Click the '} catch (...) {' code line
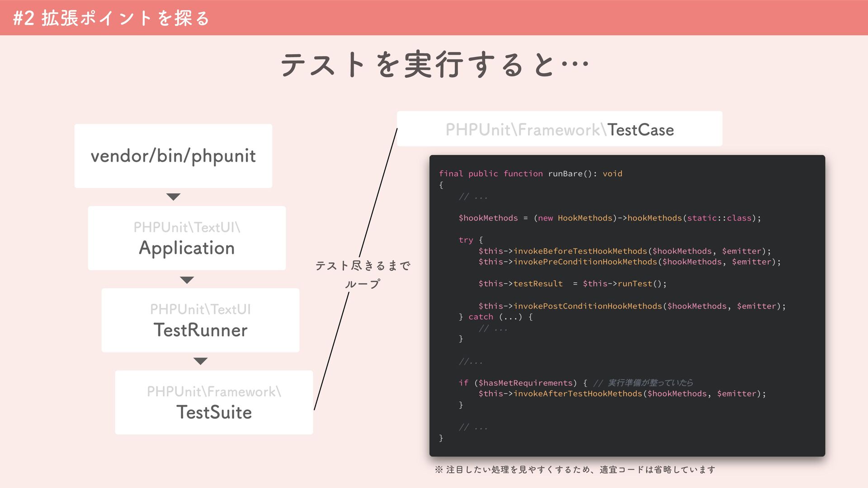 tap(496, 317)
